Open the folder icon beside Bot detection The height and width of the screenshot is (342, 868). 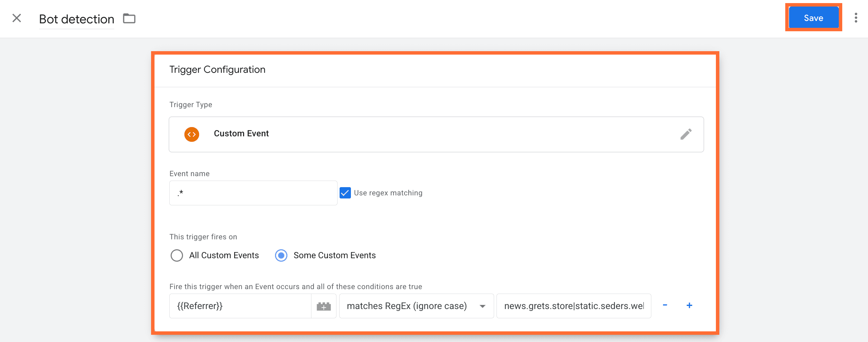(129, 19)
